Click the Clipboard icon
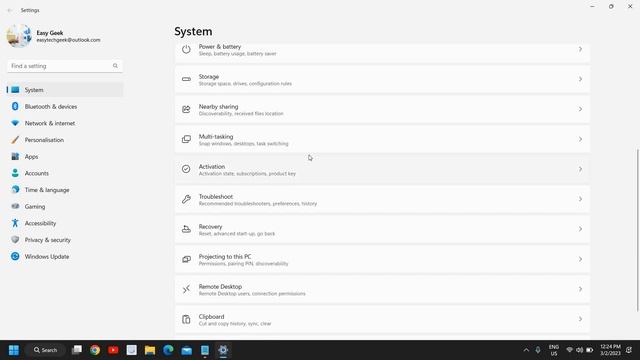This screenshot has height=360, width=640. click(186, 319)
